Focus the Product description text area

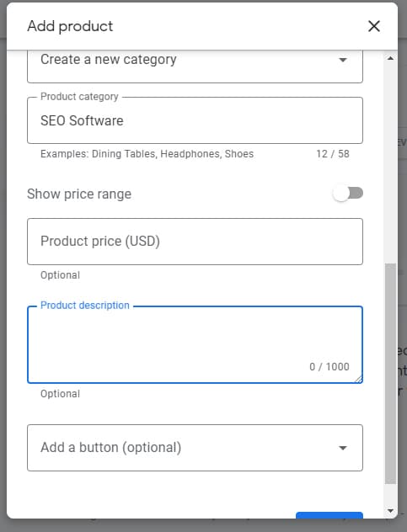point(195,345)
